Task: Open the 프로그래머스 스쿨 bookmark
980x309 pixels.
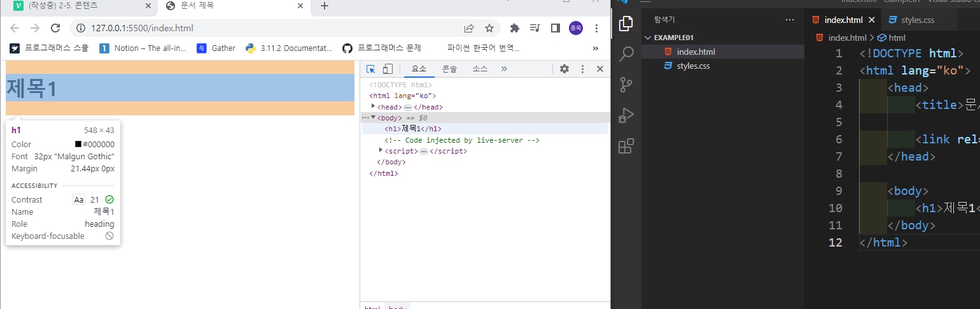Action: [x=49, y=48]
